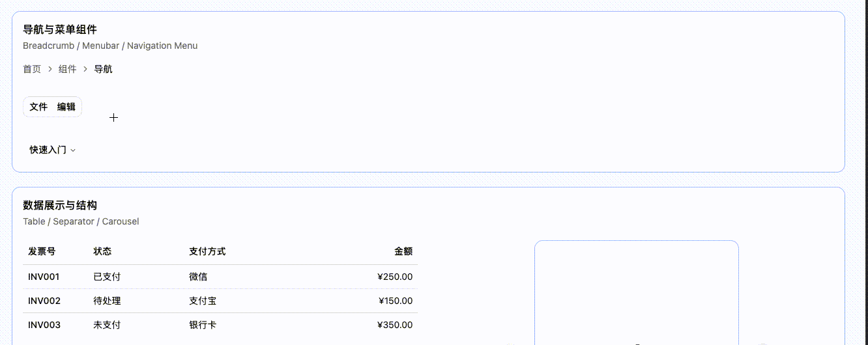Click the chevron separator after 首页

click(x=50, y=69)
